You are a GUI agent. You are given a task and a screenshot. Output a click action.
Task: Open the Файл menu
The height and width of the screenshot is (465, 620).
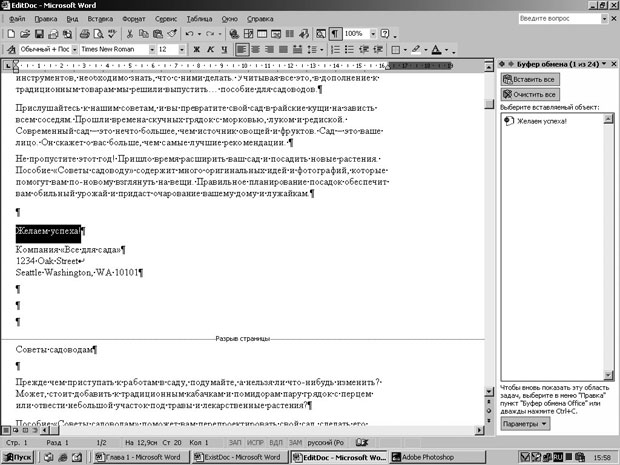(x=17, y=19)
